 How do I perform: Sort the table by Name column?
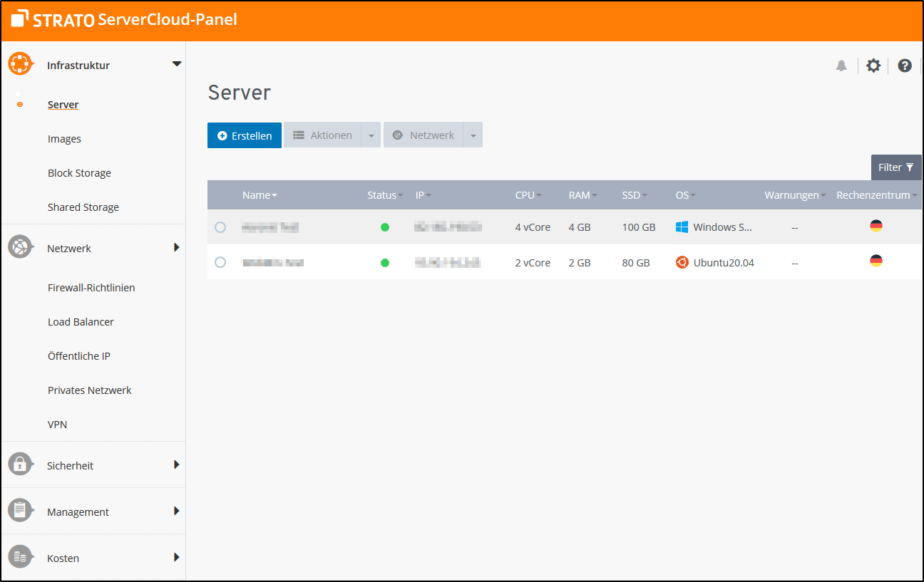click(x=260, y=195)
